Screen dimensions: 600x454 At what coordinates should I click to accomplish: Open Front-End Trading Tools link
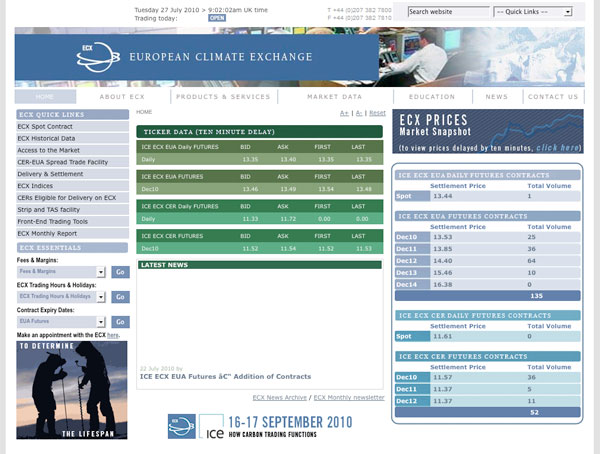(x=72, y=222)
